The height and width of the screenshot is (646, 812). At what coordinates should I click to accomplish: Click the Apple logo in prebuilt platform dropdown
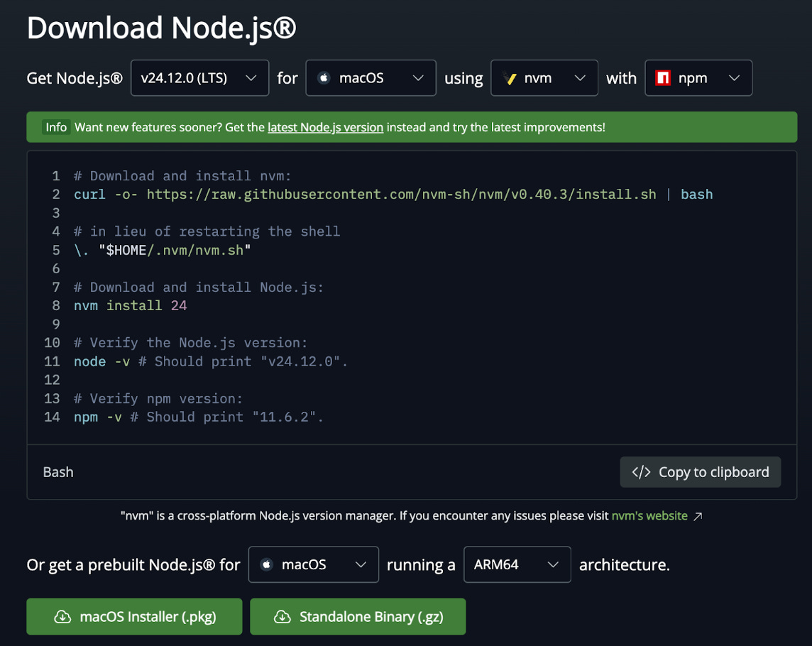(267, 564)
